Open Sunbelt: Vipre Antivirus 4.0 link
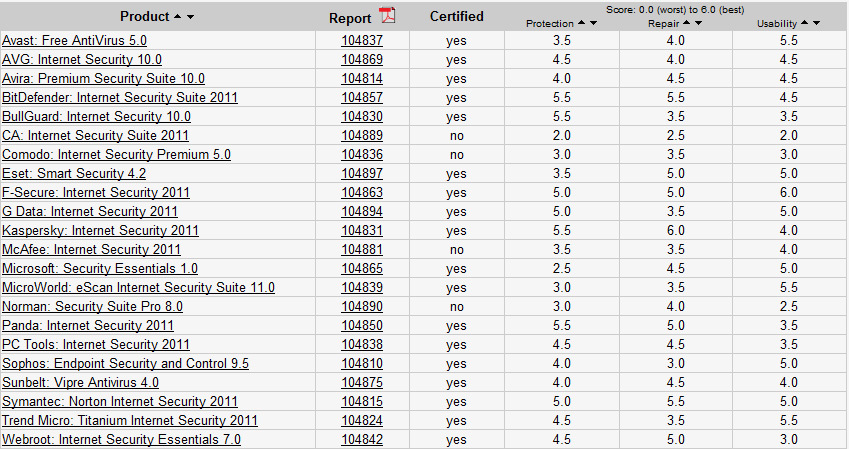 tap(80, 382)
